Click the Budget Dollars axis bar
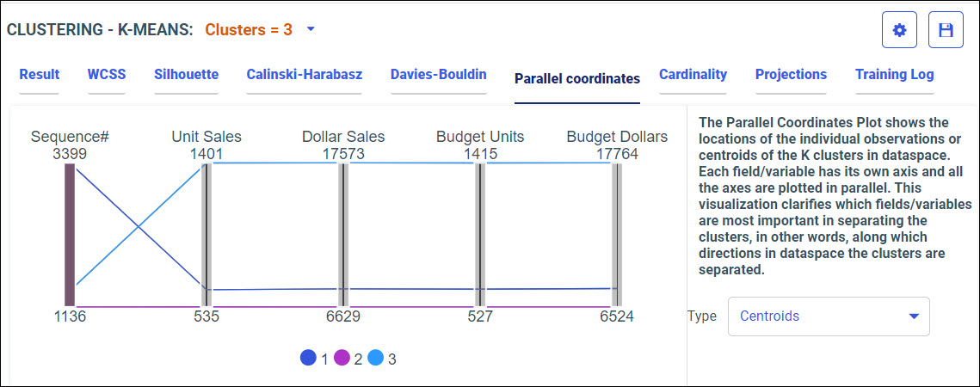 point(616,235)
